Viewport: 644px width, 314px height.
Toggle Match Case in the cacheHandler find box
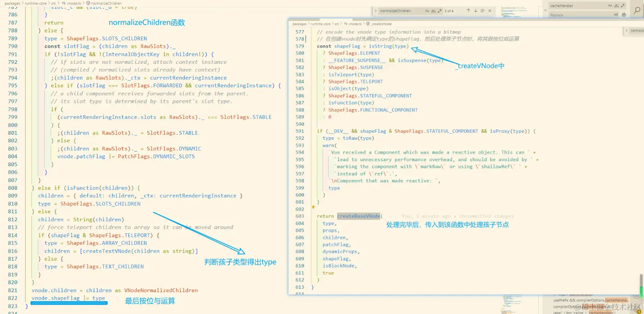click(x=610, y=5)
